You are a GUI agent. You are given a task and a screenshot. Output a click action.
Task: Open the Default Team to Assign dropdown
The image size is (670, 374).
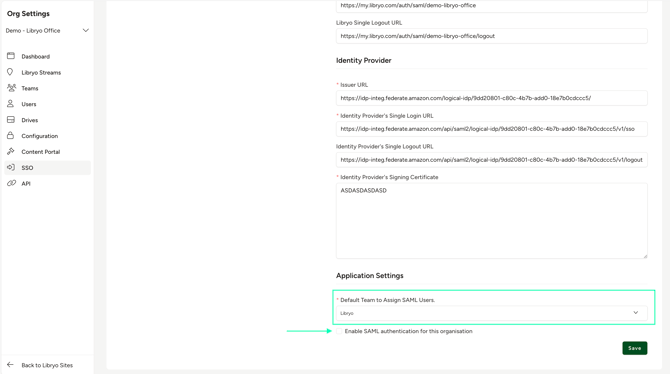coord(491,313)
